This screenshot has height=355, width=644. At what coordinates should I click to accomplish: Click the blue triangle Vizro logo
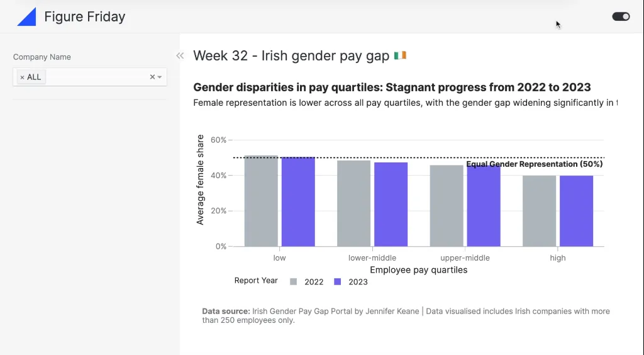[x=27, y=17]
